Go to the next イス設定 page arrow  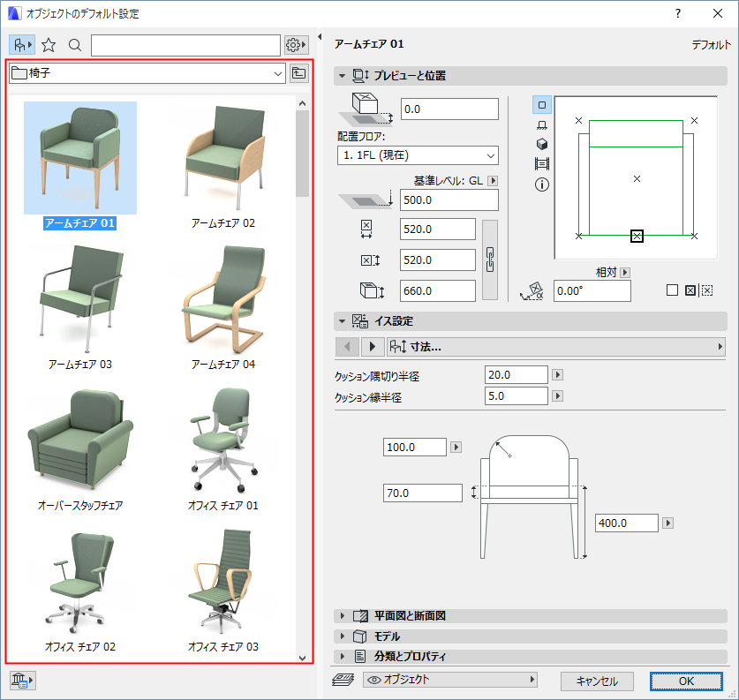click(x=373, y=347)
